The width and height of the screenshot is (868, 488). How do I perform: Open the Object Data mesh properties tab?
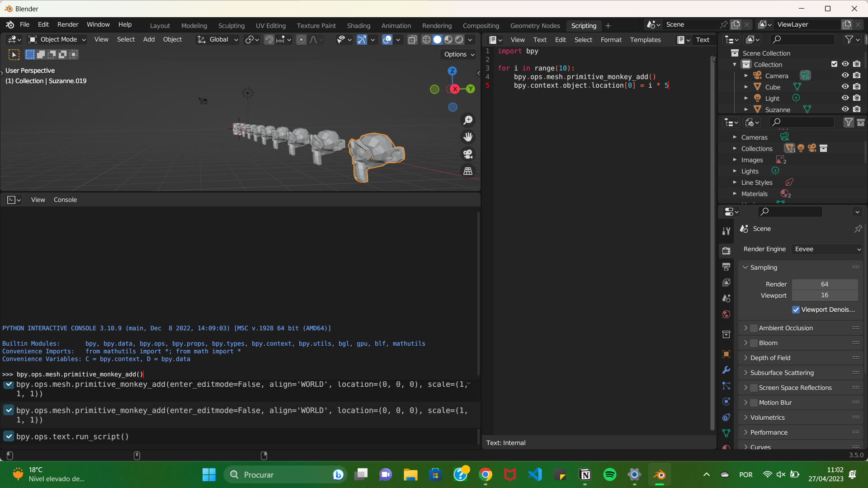pyautogui.click(x=726, y=433)
